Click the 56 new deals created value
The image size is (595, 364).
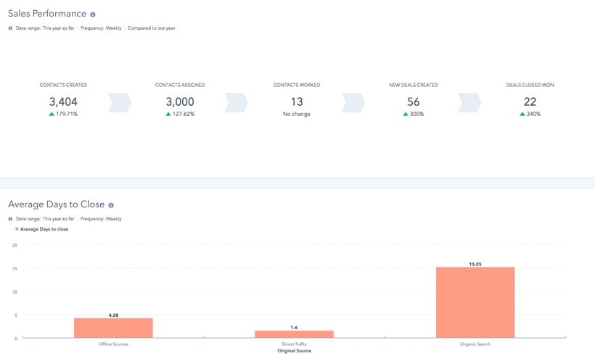pyautogui.click(x=414, y=102)
